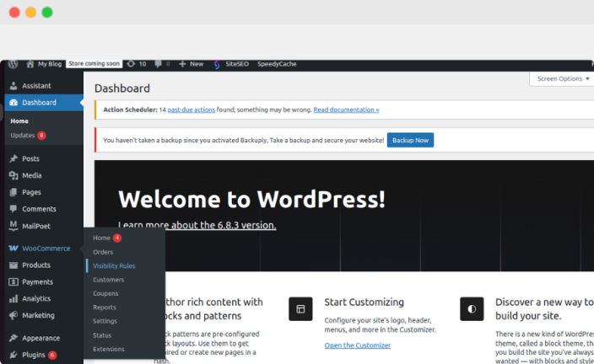Screen dimensions: 594x364
Task: Click the SiteSEO logo icon
Action: pyautogui.click(x=217, y=65)
